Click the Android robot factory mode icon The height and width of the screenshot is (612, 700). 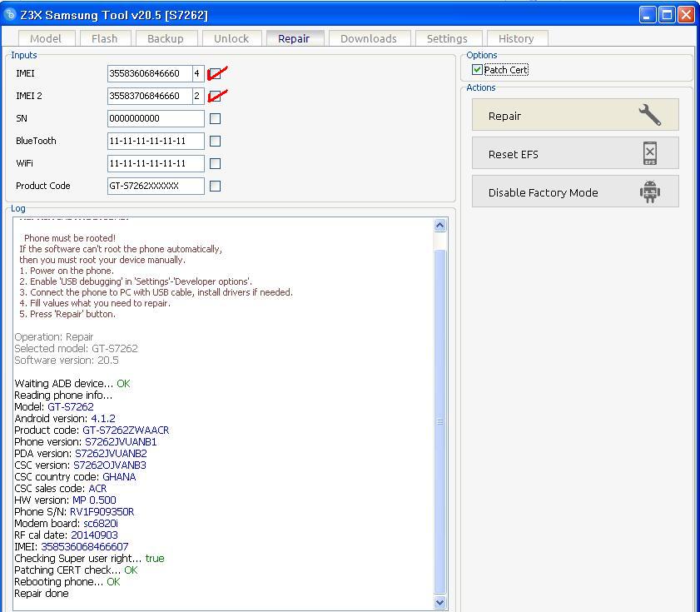(649, 192)
